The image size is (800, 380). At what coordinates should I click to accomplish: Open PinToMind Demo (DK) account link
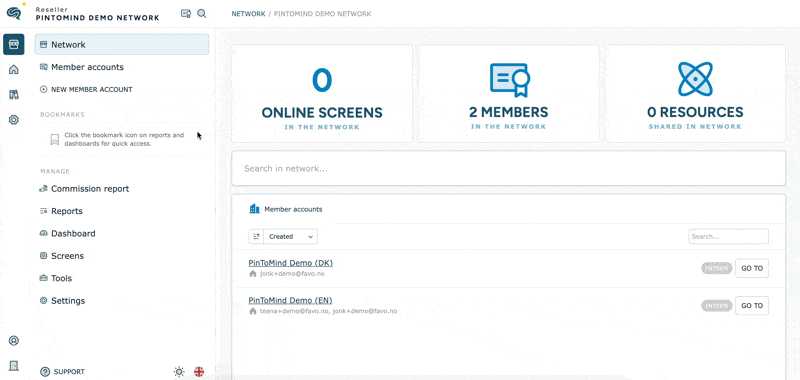click(290, 263)
